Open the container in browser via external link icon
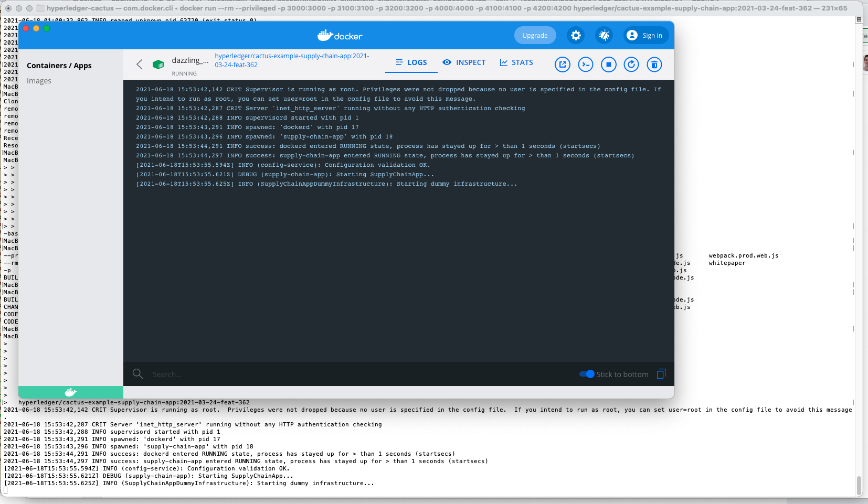 (x=562, y=64)
